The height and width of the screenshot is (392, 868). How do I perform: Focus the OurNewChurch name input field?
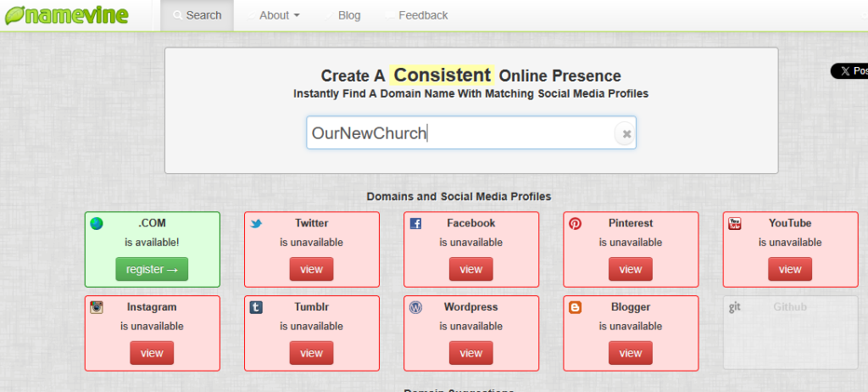(458, 133)
